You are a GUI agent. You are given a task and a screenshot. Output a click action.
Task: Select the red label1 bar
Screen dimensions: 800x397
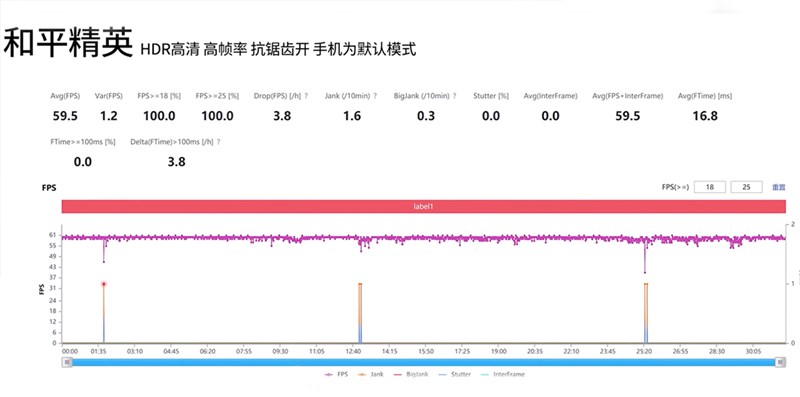click(423, 207)
